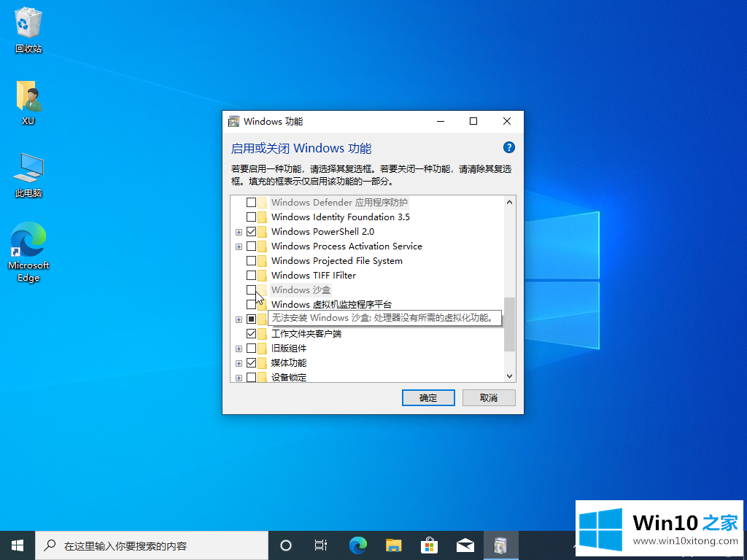Click the search magnifier icon in taskbar
Viewport: 747px width, 560px height.
50,545
